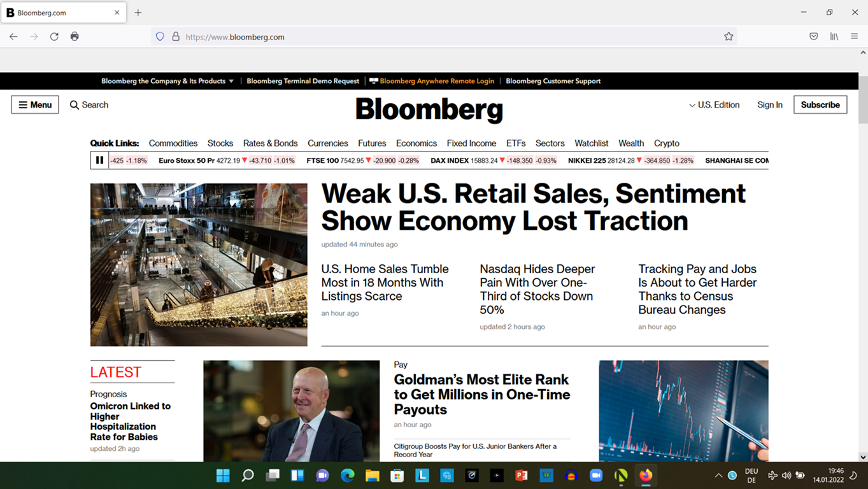Open the shield tracking protection icon

[x=160, y=37]
